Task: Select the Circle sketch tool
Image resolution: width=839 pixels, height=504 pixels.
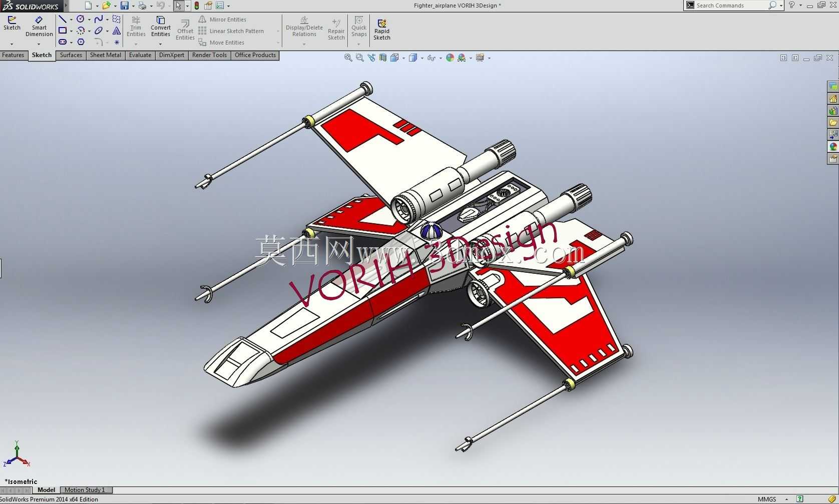Action: pyautogui.click(x=80, y=19)
